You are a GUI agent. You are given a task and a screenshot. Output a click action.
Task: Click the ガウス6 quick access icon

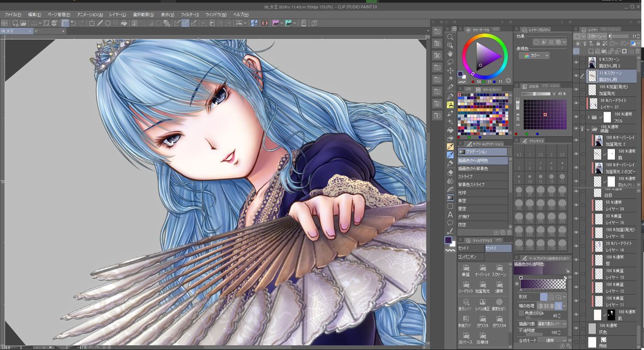(482, 322)
